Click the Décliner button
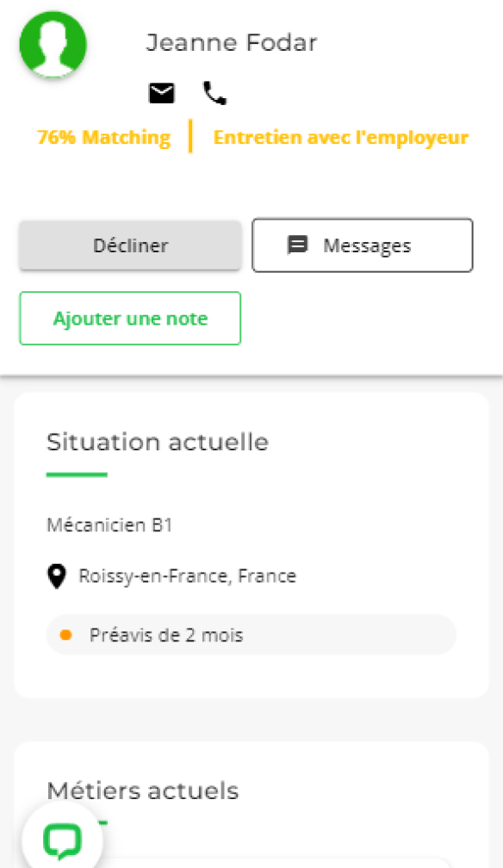This screenshot has height=868, width=503. tap(130, 245)
